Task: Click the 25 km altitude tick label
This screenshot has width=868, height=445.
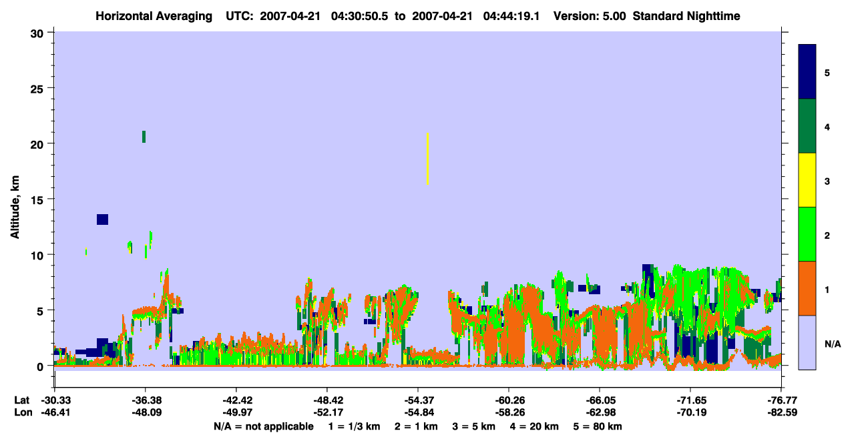Action: pyautogui.click(x=39, y=88)
